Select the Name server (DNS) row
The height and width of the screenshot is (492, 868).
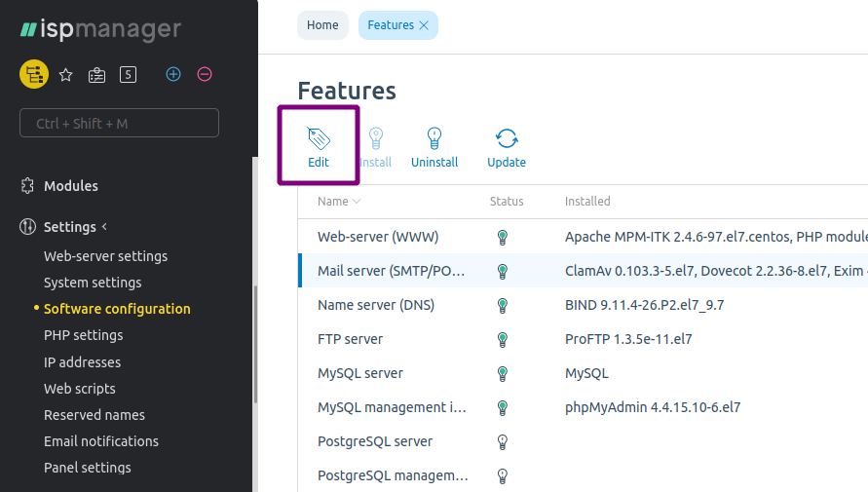click(583, 305)
